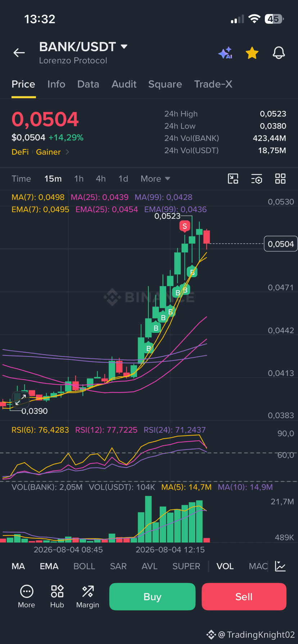Tap the EMA(25): 0,0454 legend
298x644 pixels.
click(x=107, y=210)
